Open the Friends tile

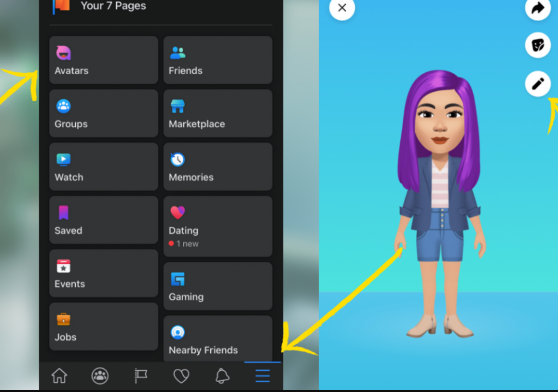[x=218, y=60]
